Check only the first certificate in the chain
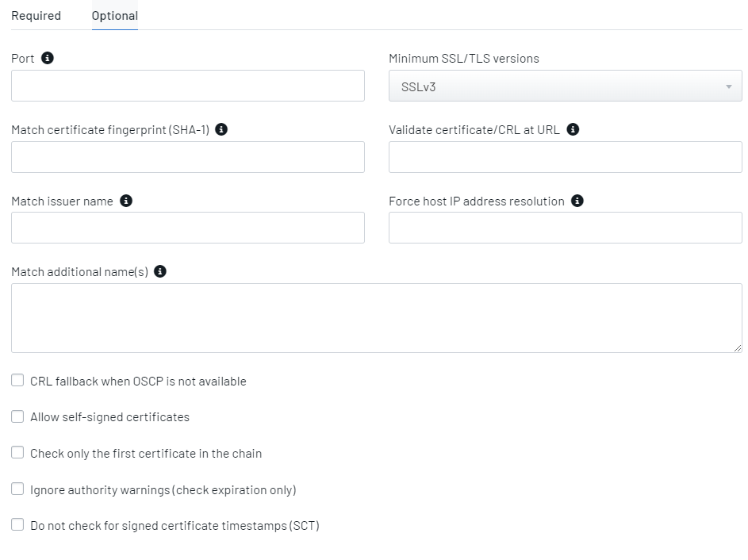This screenshot has height=560, width=748. (17, 452)
